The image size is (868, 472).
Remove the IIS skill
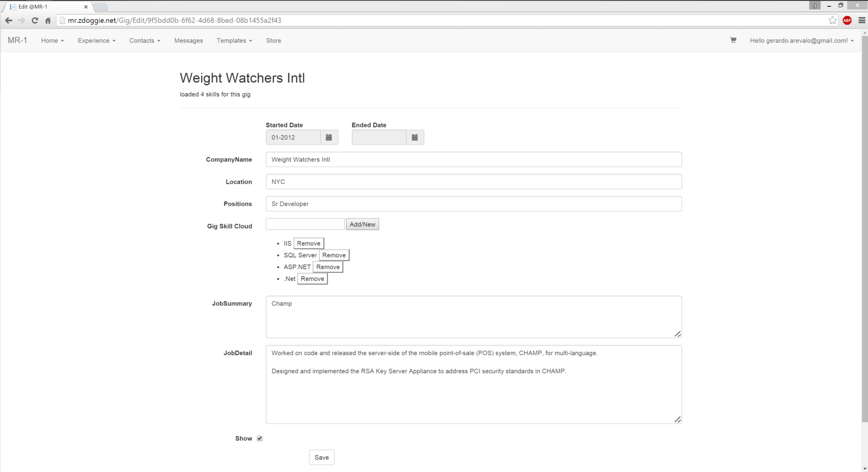click(x=308, y=243)
